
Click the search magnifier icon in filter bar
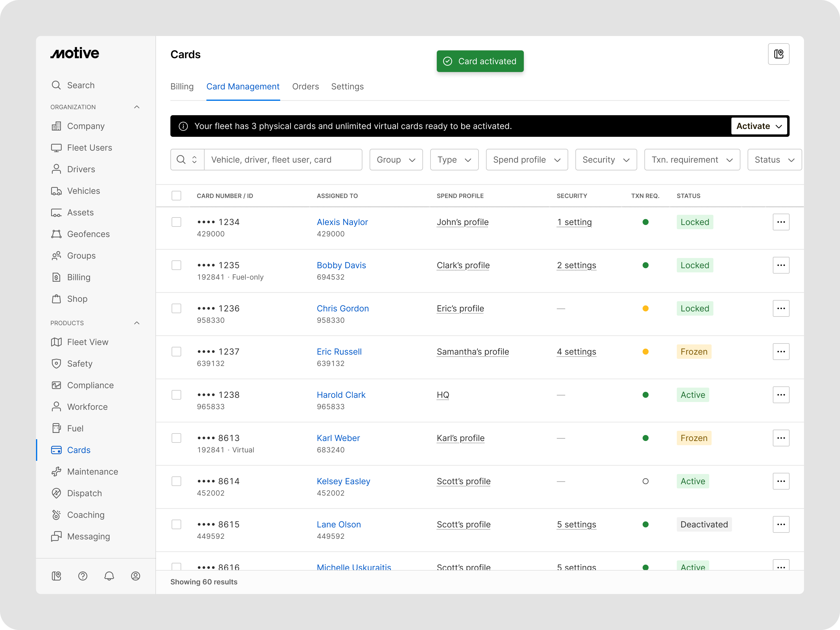tap(181, 160)
